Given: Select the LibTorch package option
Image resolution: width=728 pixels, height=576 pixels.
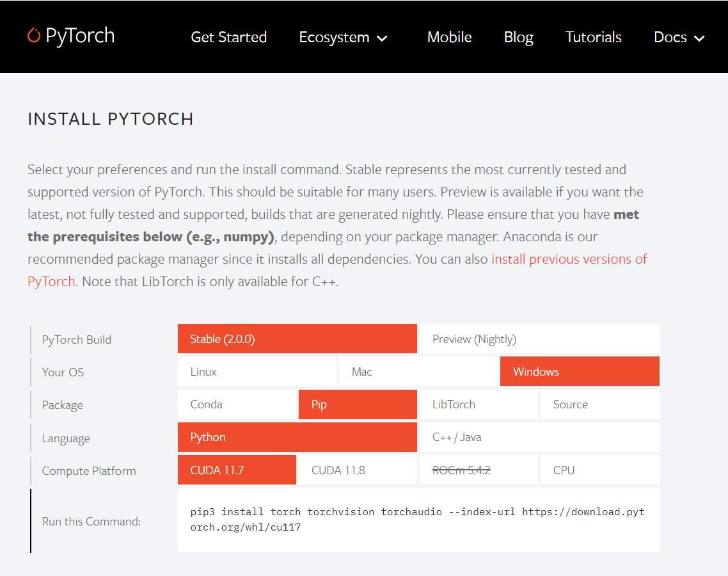Looking at the screenshot, I should coord(479,404).
